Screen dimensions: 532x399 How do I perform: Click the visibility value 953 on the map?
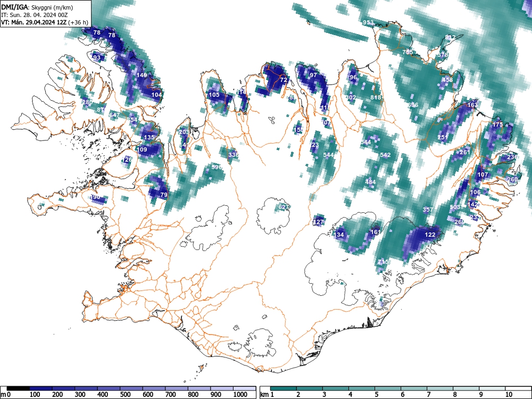368,23
